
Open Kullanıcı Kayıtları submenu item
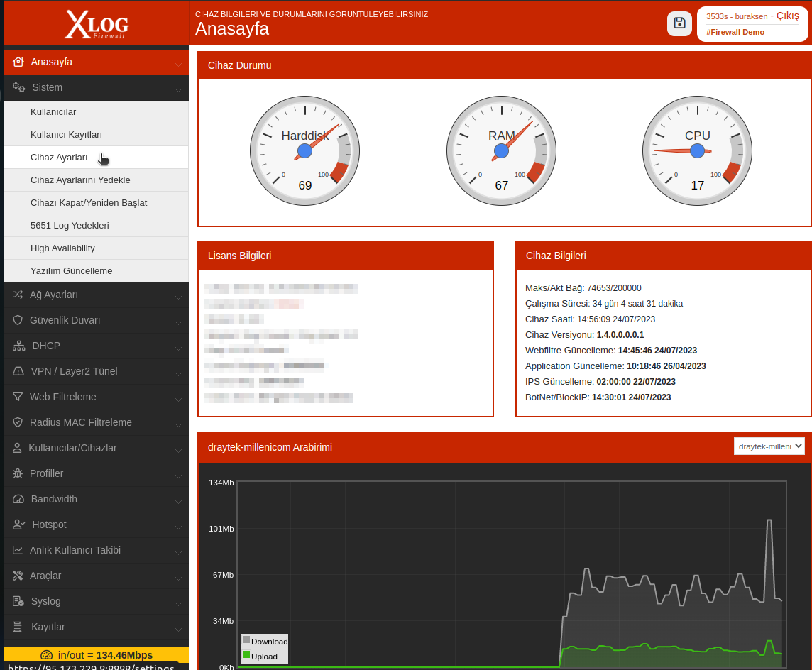click(97, 135)
